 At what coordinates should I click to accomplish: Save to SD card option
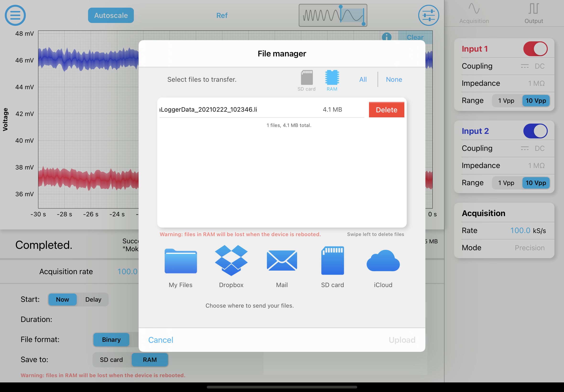tap(111, 360)
